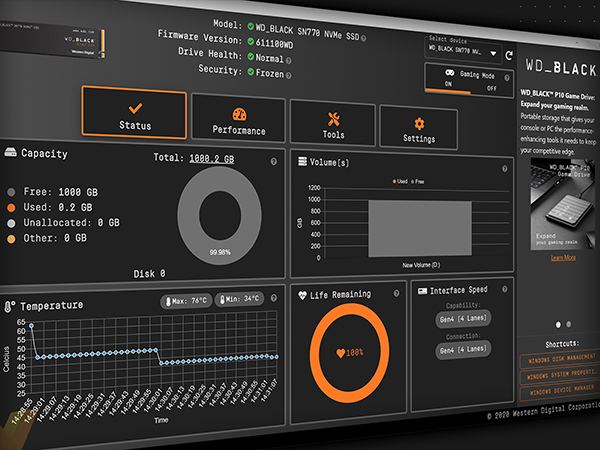Click help icon next to Drive Health
The width and height of the screenshot is (600, 450).
click(289, 60)
